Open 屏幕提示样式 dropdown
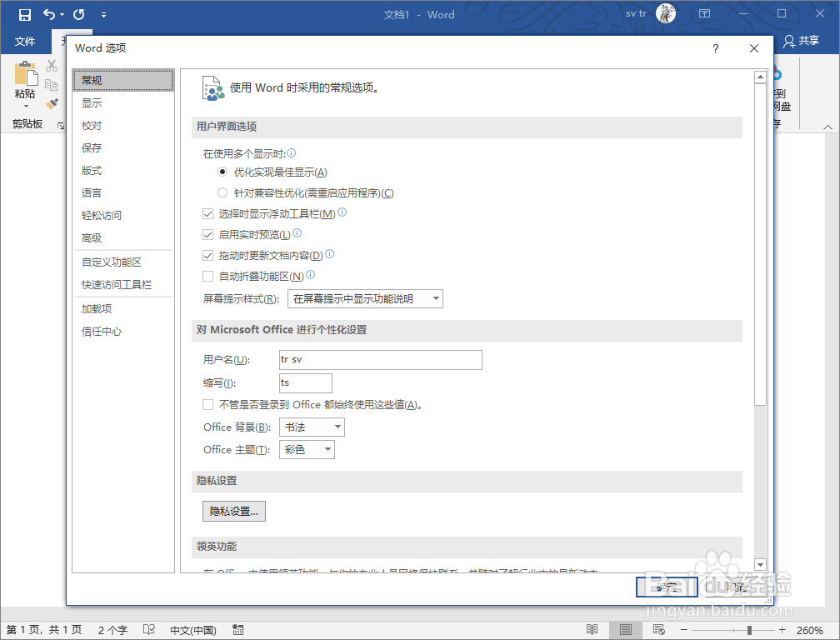 click(365, 299)
